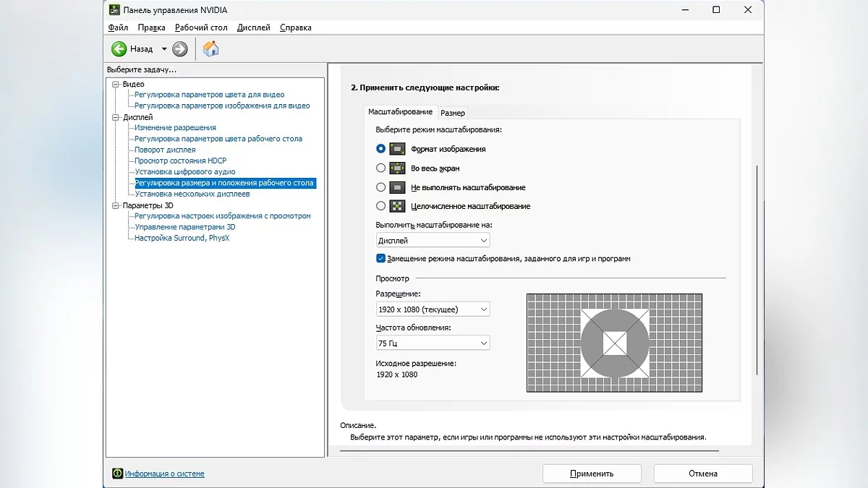Click the full-screen scaling mode icon
This screenshot has height=488, width=868.
point(397,168)
